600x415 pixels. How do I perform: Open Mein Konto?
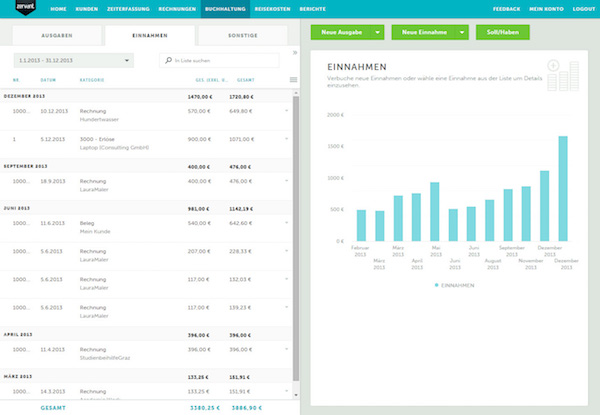(x=546, y=9)
